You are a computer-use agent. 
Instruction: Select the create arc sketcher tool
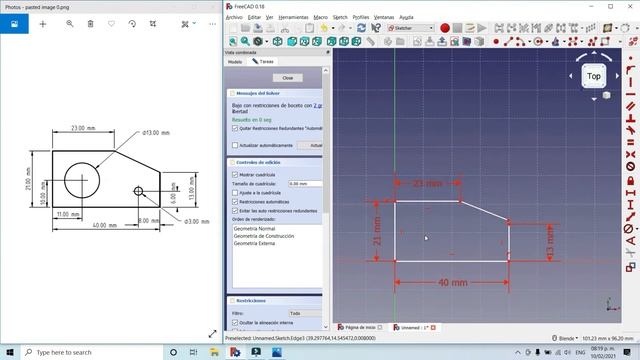pyautogui.click(x=520, y=41)
